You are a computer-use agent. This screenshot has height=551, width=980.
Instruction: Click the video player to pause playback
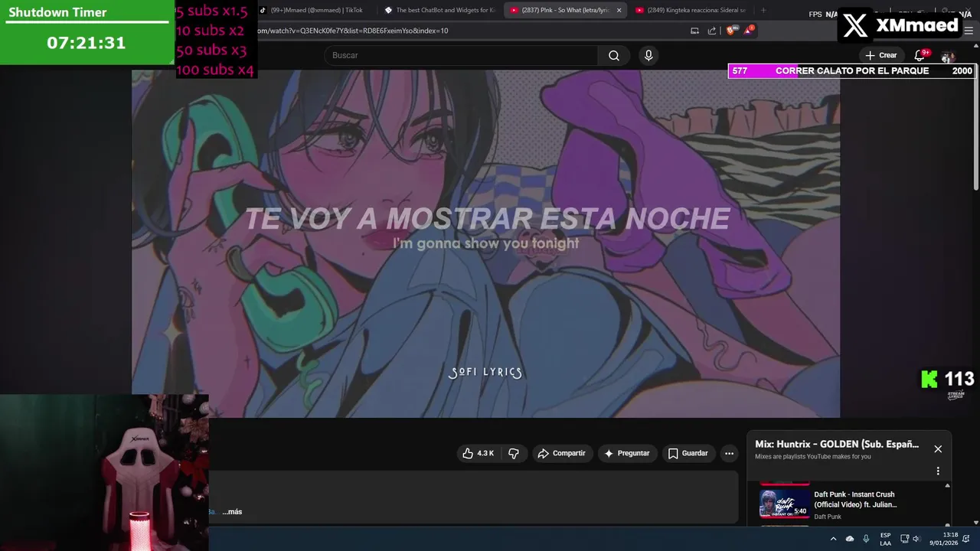tap(485, 243)
